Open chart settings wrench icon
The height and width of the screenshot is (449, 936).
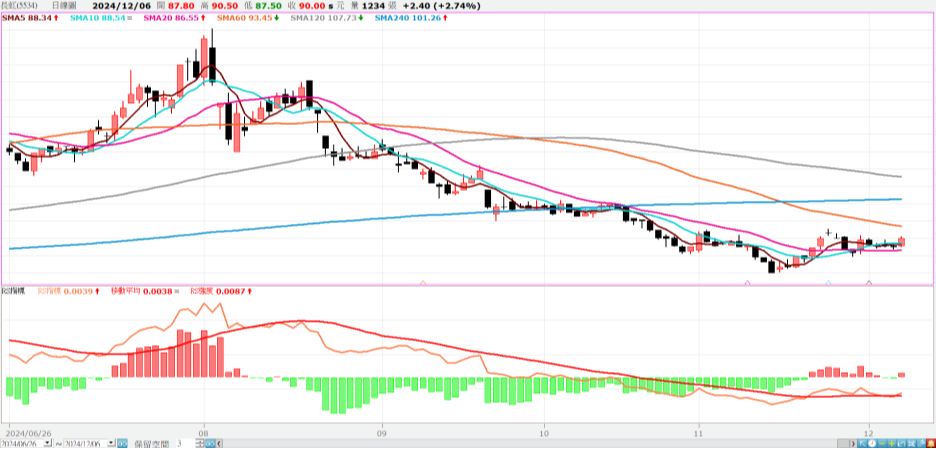pos(921,444)
